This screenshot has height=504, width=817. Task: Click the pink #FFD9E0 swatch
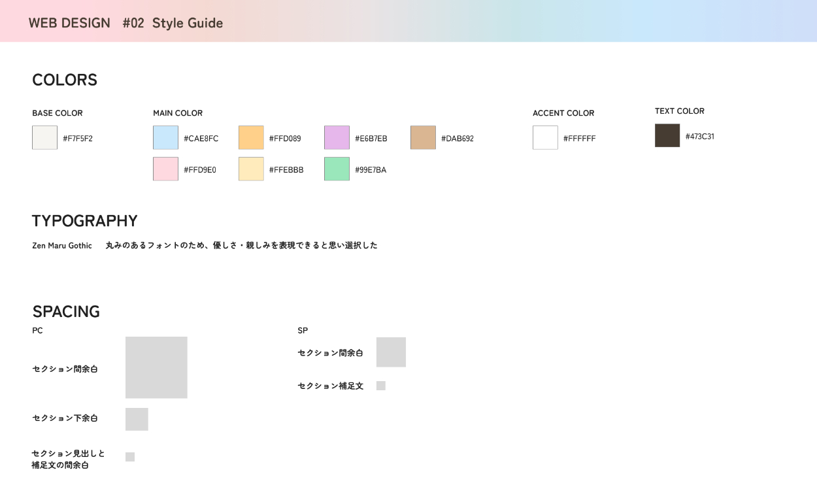pyautogui.click(x=165, y=169)
